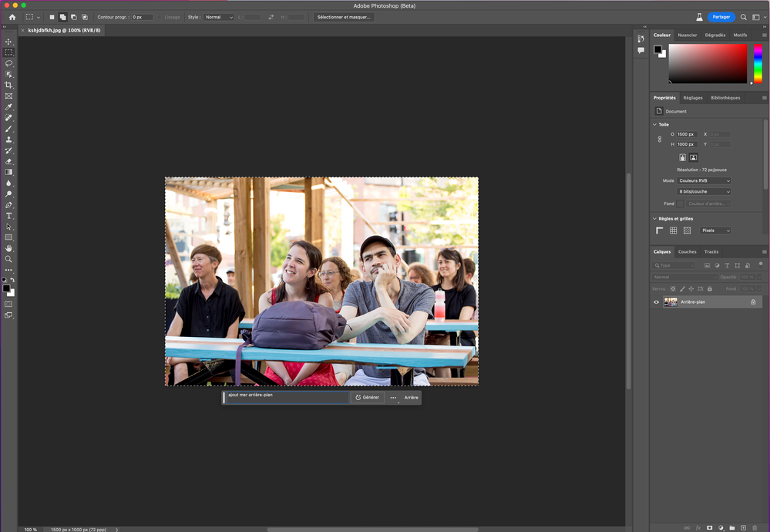Choose the Eyedropper tool
The height and width of the screenshot is (532, 770).
pos(8,107)
